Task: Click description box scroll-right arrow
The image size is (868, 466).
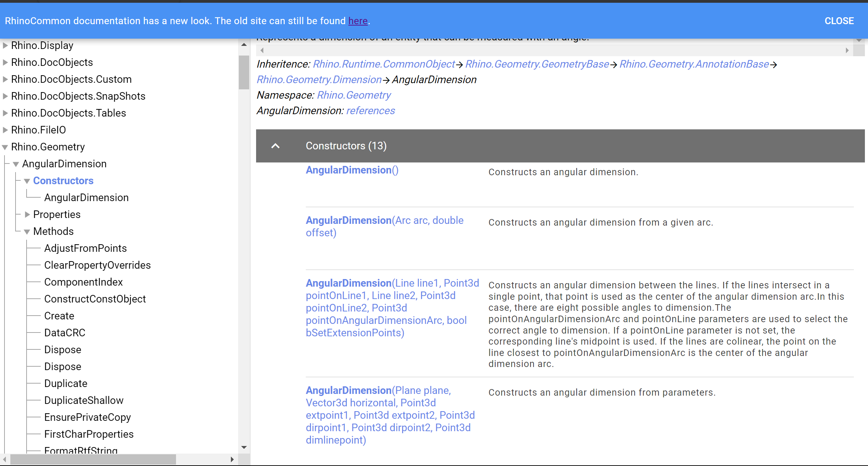Action: (847, 50)
